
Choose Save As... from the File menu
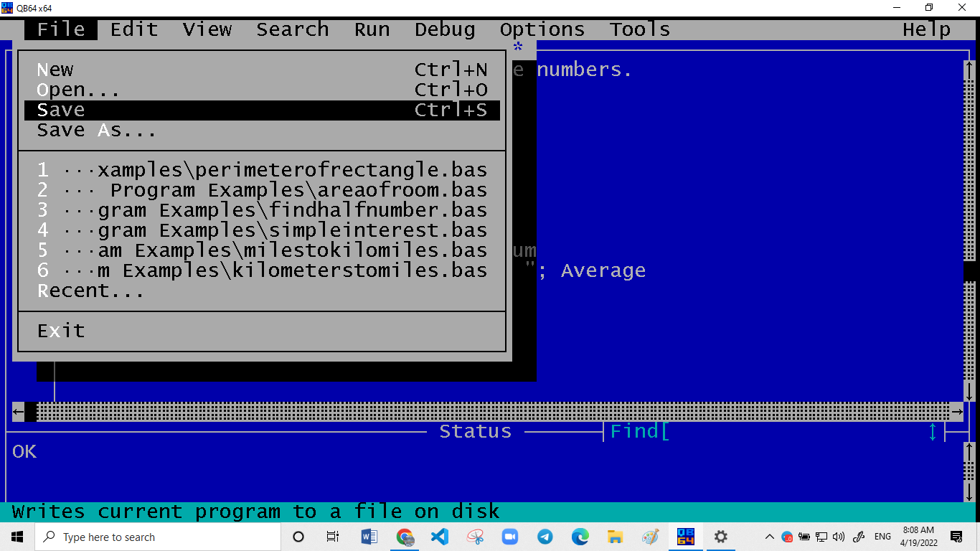coord(262,130)
